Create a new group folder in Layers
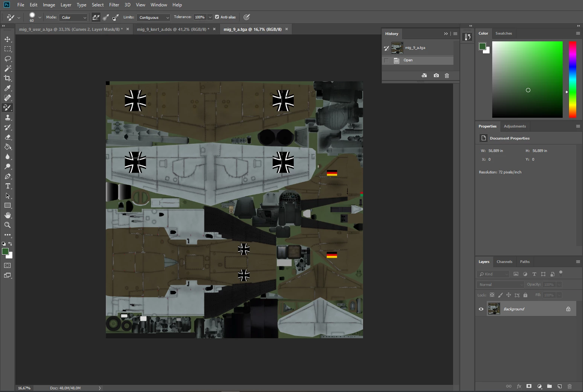The width and height of the screenshot is (583, 392). click(549, 386)
